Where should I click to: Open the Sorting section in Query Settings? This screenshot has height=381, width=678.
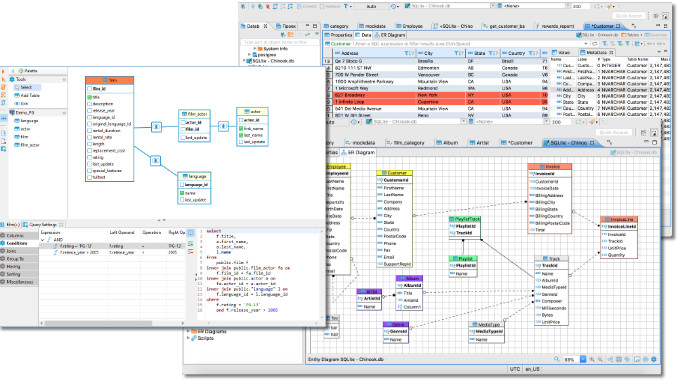[x=13, y=274]
